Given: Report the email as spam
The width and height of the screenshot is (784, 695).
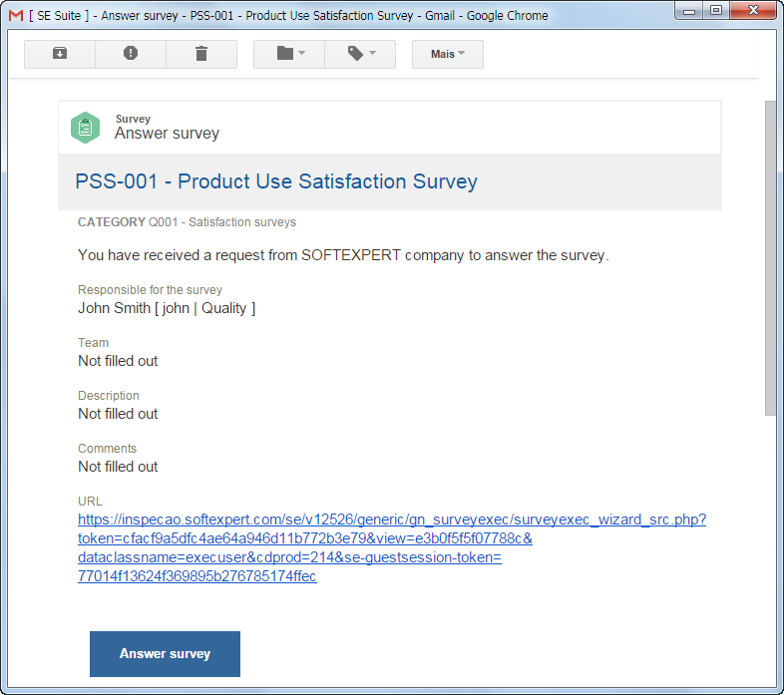Looking at the screenshot, I should tap(131, 54).
